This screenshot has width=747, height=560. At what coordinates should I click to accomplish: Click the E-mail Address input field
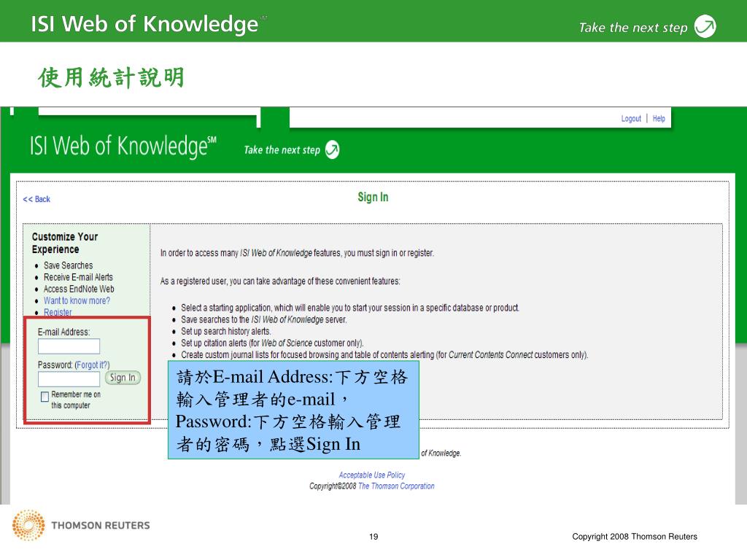(x=69, y=346)
